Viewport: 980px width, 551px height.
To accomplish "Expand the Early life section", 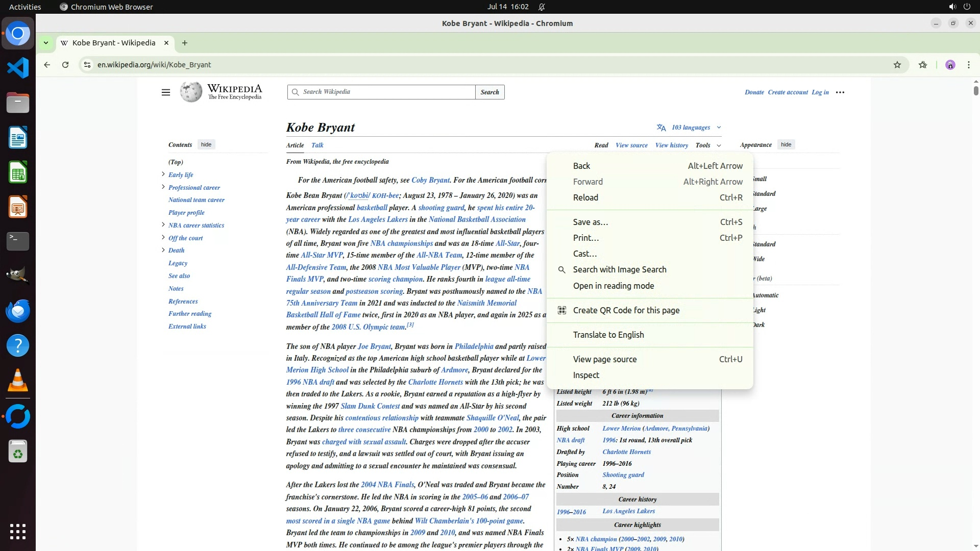I will click(163, 174).
